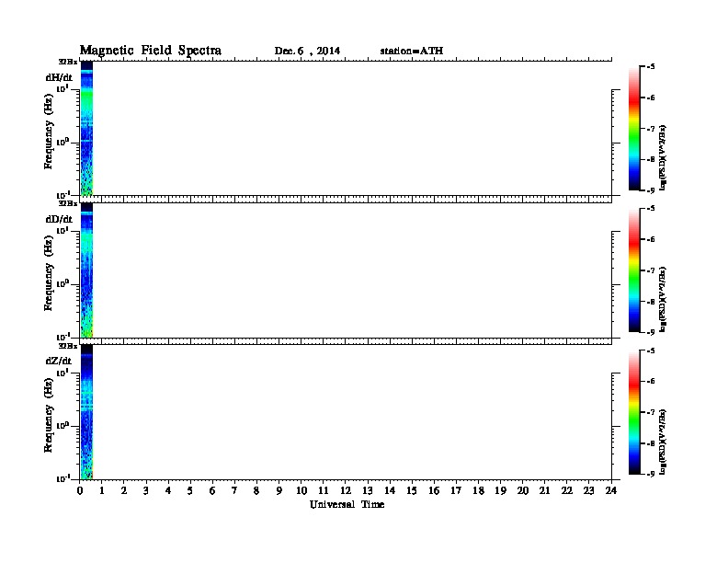Viewport: 728px width, 563px height.
Task: Click the 'station=ATH' label
Action: [412, 52]
